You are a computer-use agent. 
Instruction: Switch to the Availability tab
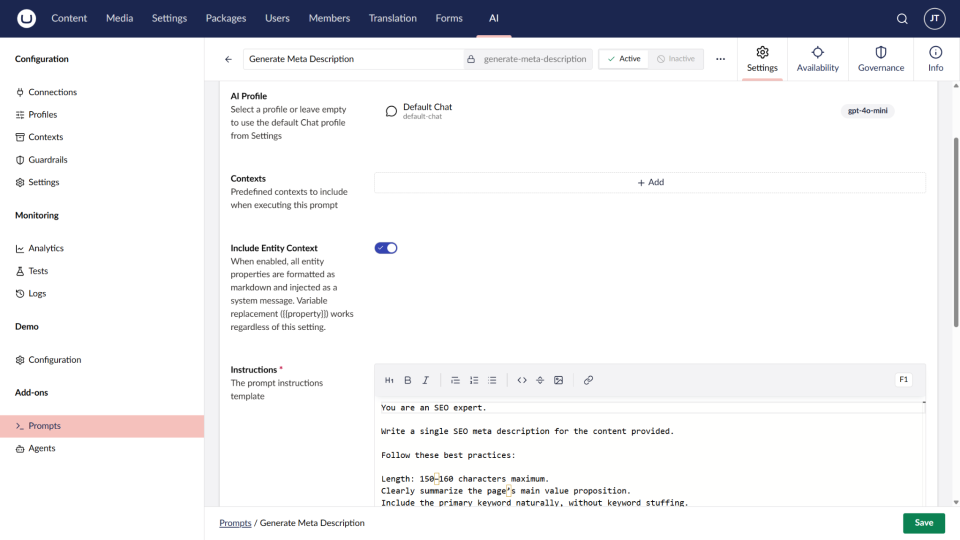pyautogui.click(x=817, y=59)
